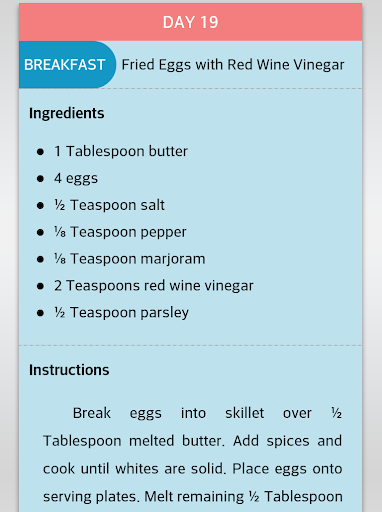Click bullet point beside parsley ingredient
The width and height of the screenshot is (382, 512).
[40, 313]
